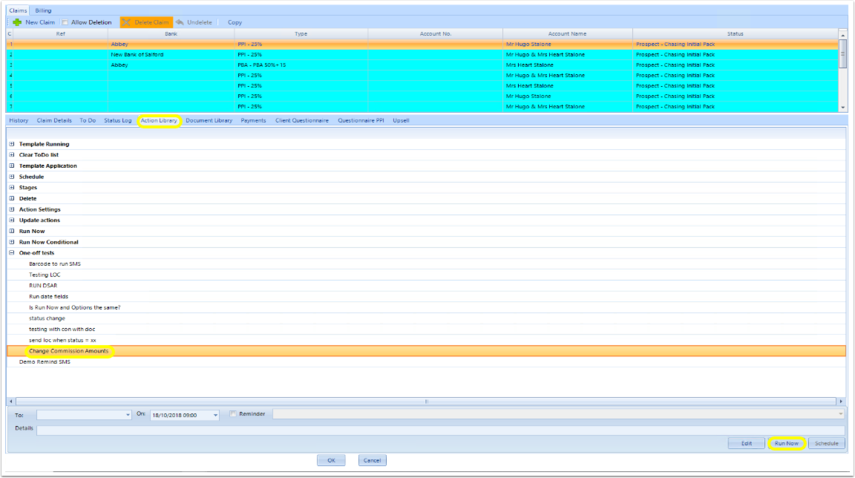The image size is (855, 478).
Task: Click Copy in the claims toolbar
Action: pos(234,22)
